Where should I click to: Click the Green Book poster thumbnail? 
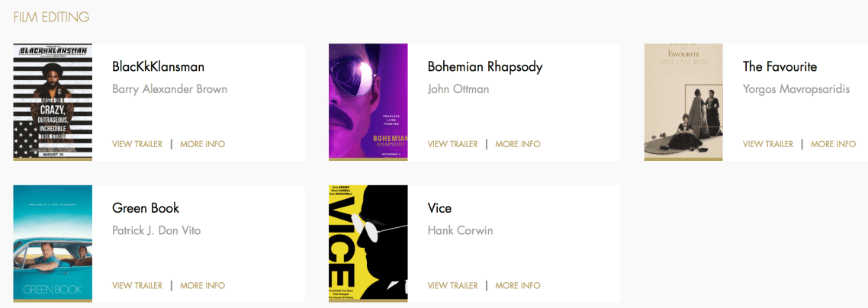point(53,243)
